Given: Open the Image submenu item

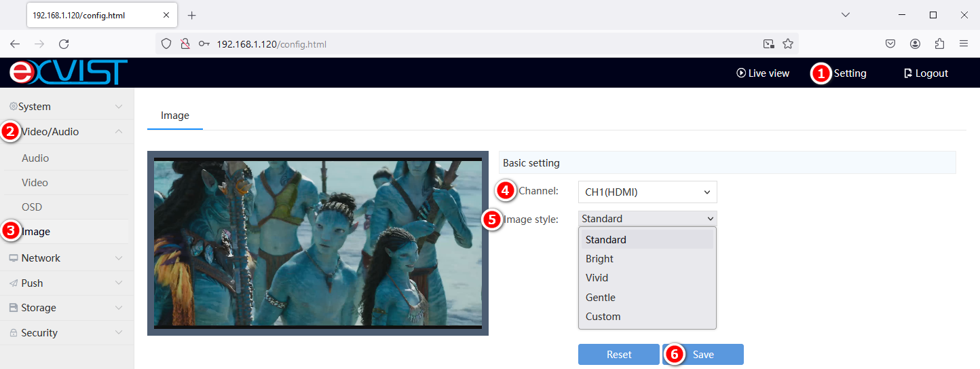Looking at the screenshot, I should click(36, 232).
